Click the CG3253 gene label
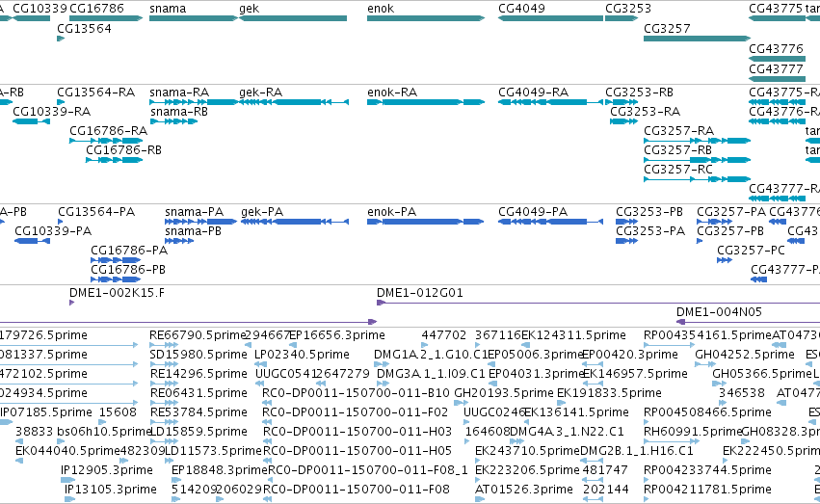The image size is (820, 504). click(x=628, y=9)
